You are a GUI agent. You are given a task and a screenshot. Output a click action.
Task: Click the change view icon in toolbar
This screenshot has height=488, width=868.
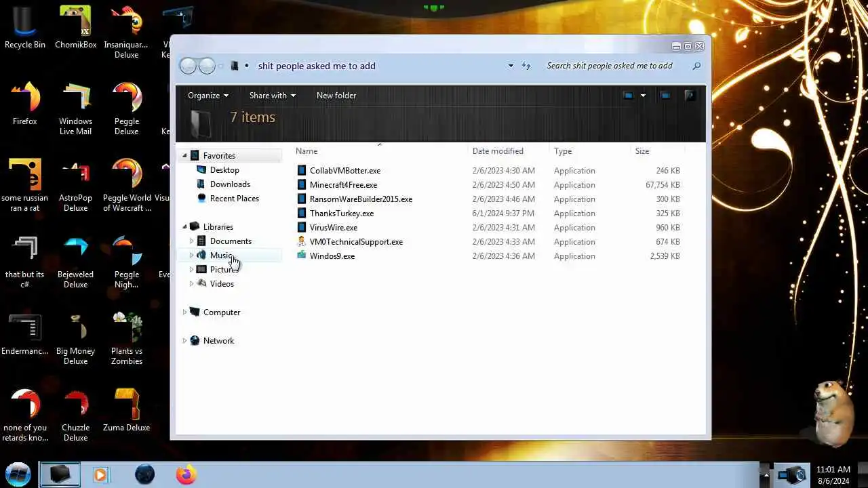[x=628, y=96]
